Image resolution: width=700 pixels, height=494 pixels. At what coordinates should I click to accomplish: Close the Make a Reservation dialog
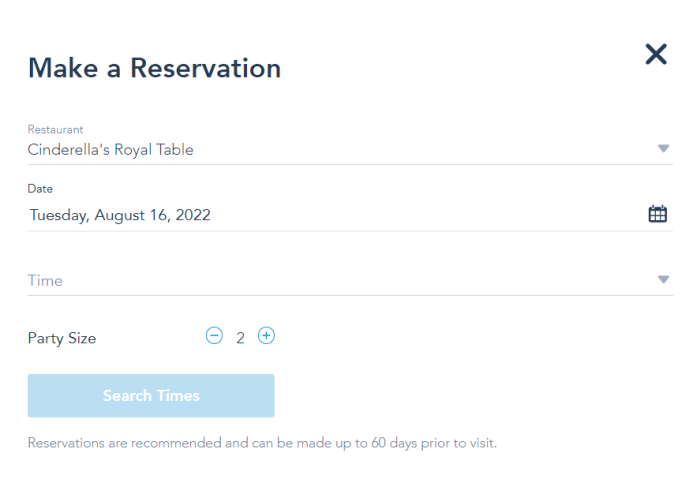(656, 54)
